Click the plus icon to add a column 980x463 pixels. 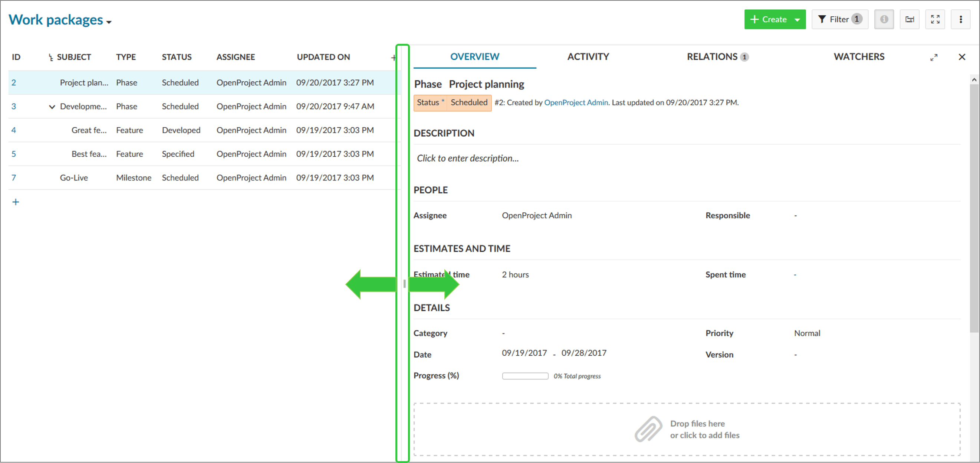pyautogui.click(x=393, y=57)
